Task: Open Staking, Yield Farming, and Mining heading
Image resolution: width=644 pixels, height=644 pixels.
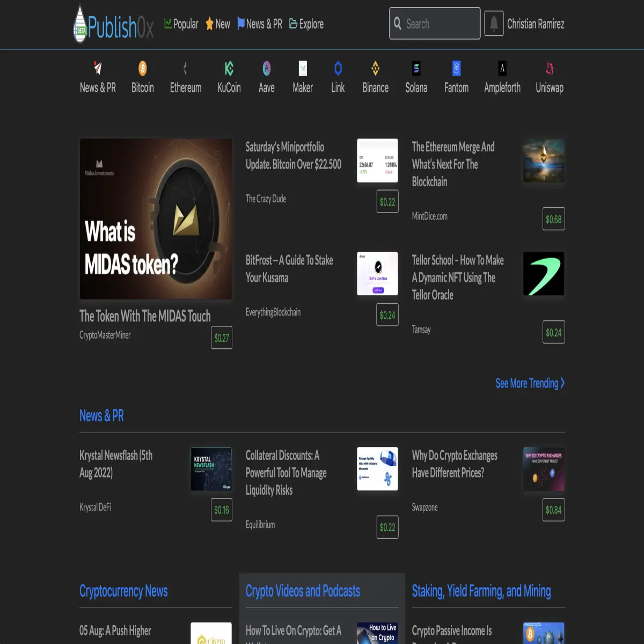Action: click(481, 591)
